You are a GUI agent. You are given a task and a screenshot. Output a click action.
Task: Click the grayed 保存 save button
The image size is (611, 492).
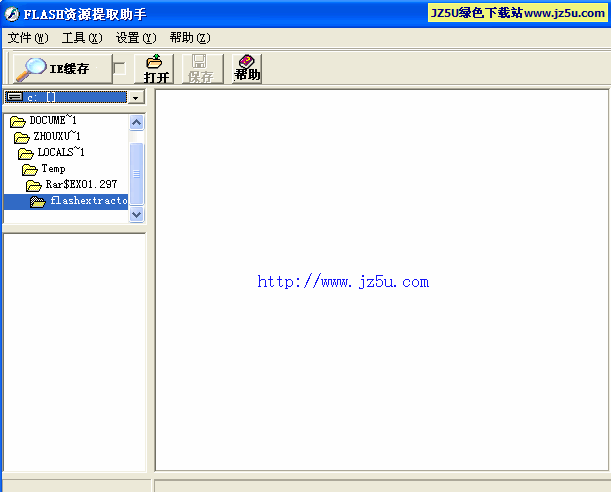click(x=203, y=69)
